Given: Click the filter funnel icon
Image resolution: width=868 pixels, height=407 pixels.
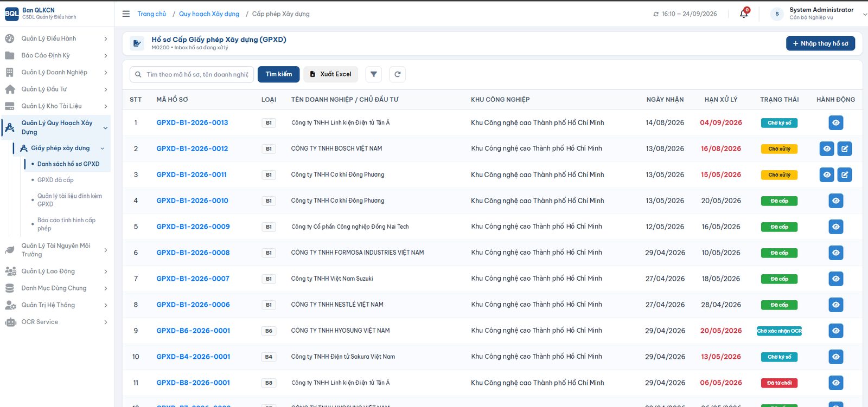Looking at the screenshot, I should [x=374, y=74].
